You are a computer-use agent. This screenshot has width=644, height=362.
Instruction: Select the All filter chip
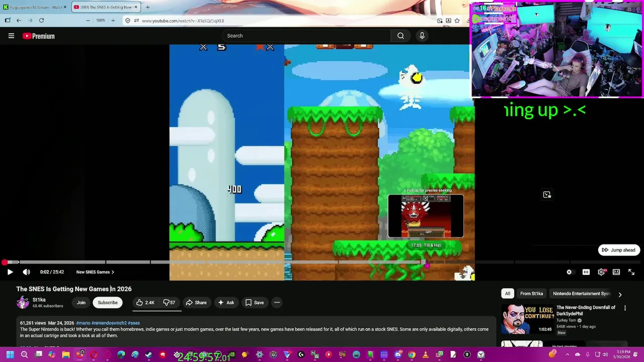508,294
